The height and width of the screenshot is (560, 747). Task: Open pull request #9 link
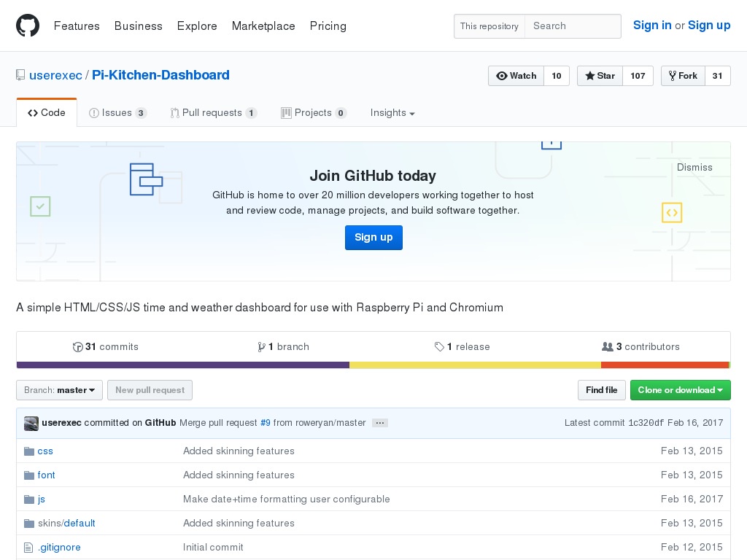click(x=266, y=423)
